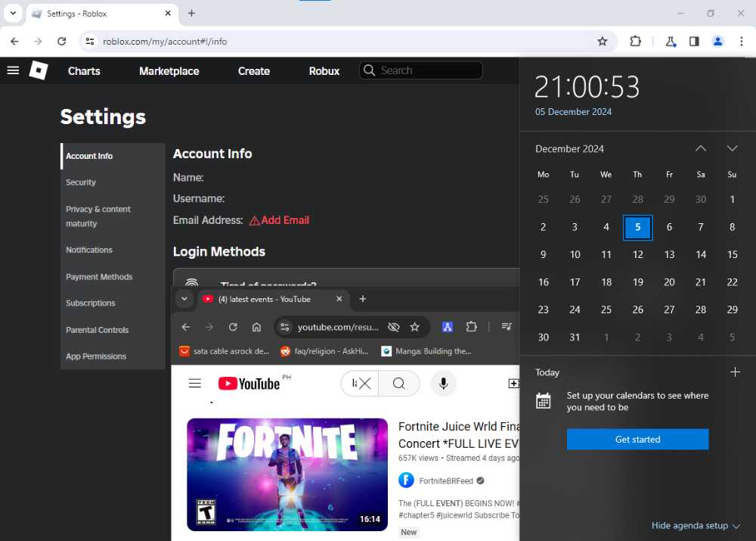Reload the Roblox settings page

(x=62, y=42)
